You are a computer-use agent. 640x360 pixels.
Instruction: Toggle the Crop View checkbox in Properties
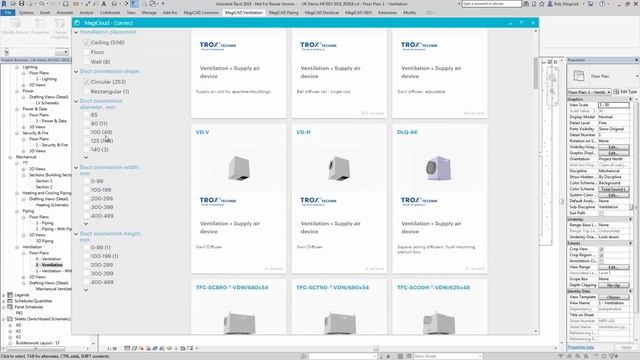point(601,249)
